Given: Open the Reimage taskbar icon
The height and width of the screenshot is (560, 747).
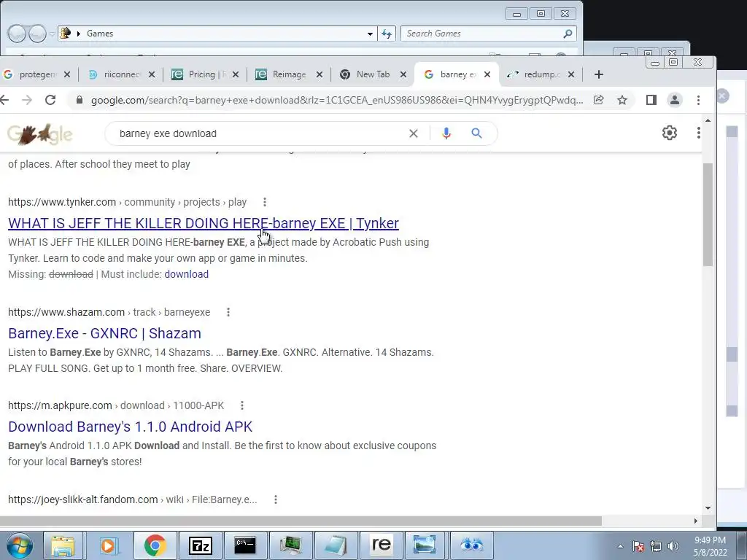Looking at the screenshot, I should pos(381,545).
